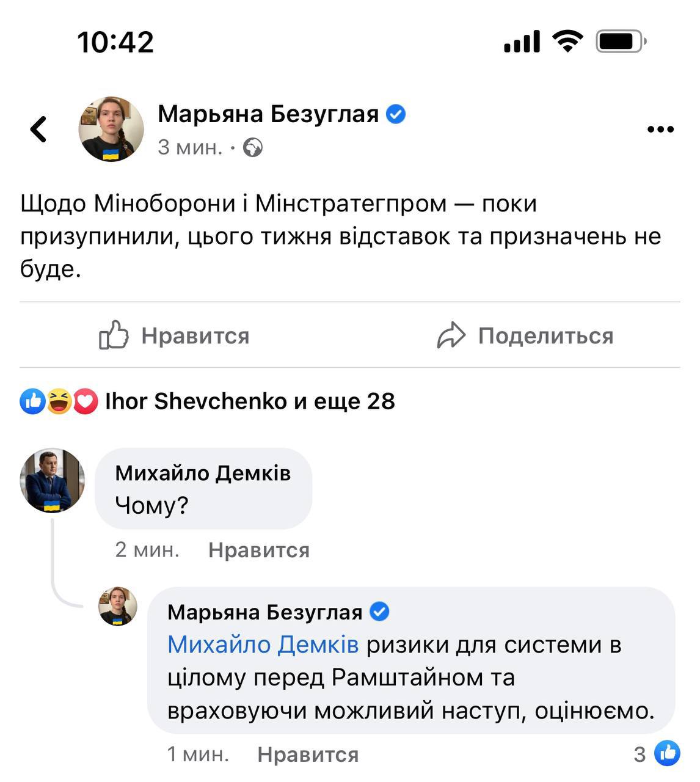Image resolution: width=700 pixels, height=782 pixels.
Task: Tap the reply's like count reaction icon
Action: click(667, 754)
